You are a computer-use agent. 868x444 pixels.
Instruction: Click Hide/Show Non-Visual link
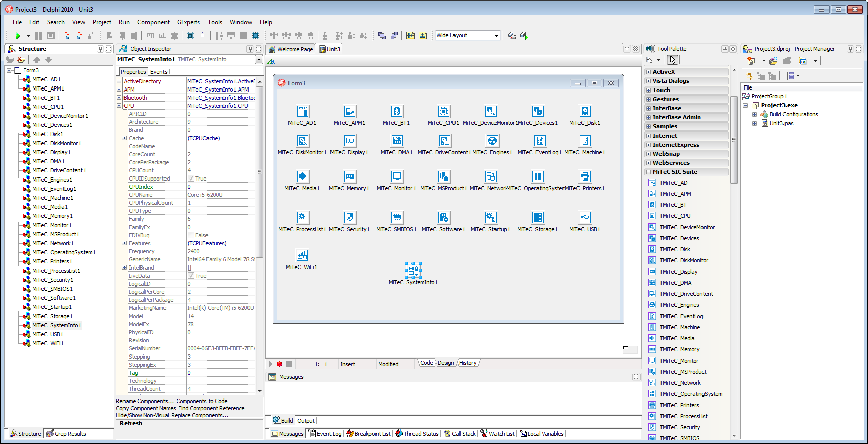143,415
